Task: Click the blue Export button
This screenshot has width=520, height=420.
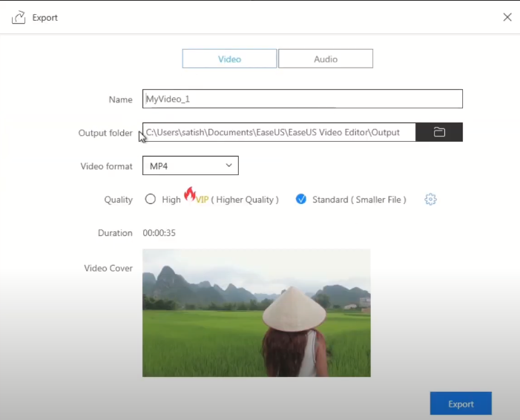Action: 461,404
